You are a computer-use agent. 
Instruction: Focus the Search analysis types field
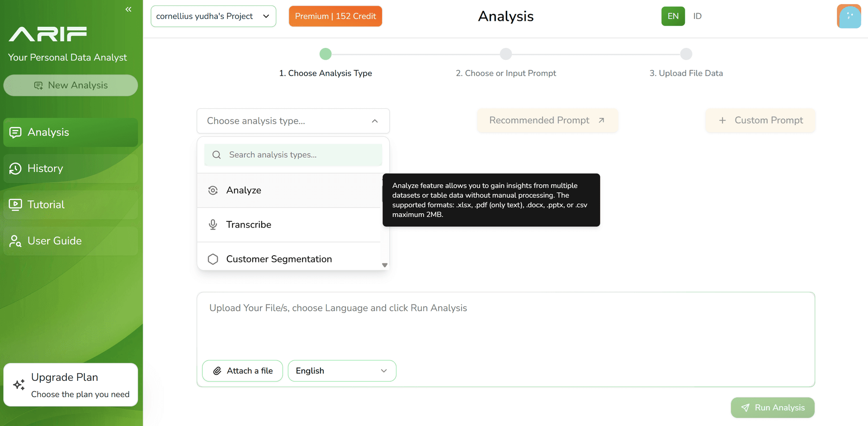pyautogui.click(x=293, y=155)
